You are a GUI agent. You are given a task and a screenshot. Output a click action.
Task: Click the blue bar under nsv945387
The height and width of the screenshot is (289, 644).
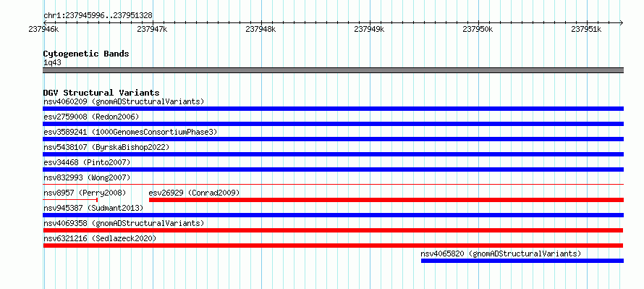pyautogui.click(x=333, y=215)
